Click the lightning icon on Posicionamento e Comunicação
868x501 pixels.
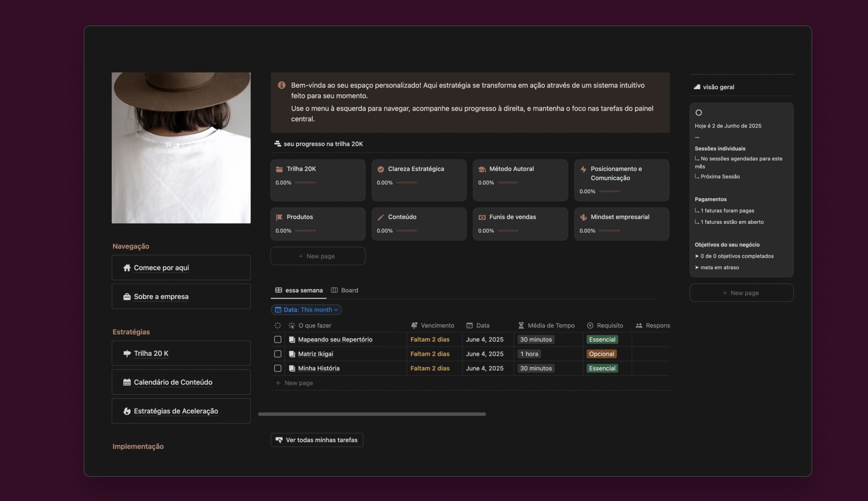583,169
